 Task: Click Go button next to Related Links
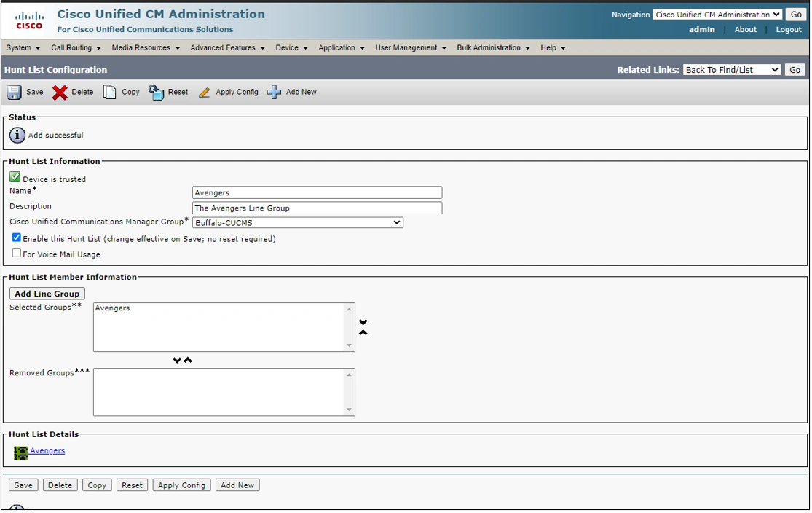coord(795,70)
